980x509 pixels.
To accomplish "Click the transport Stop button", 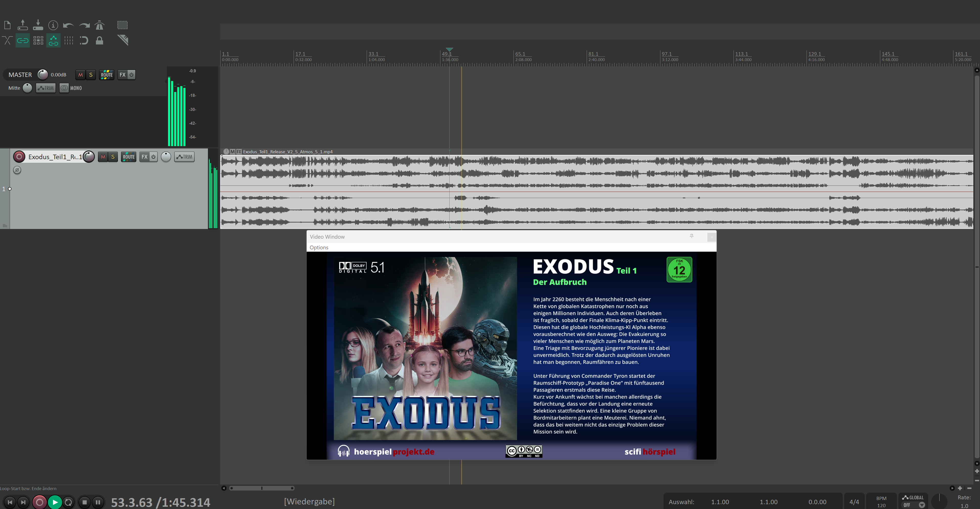I will 84,502.
